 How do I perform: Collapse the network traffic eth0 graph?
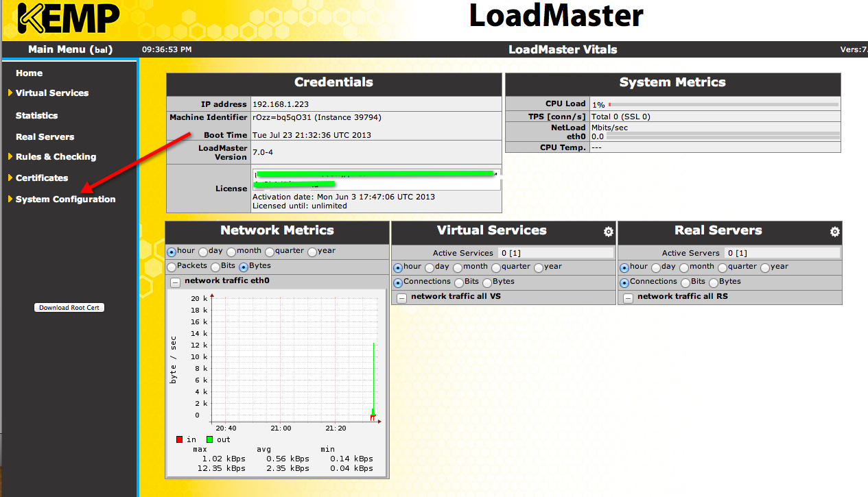click(x=176, y=282)
